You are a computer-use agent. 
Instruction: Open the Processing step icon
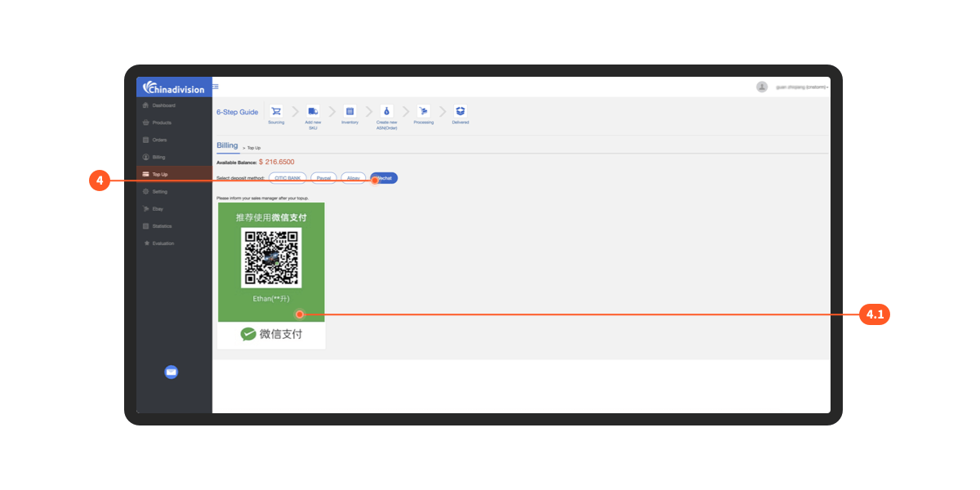(423, 111)
